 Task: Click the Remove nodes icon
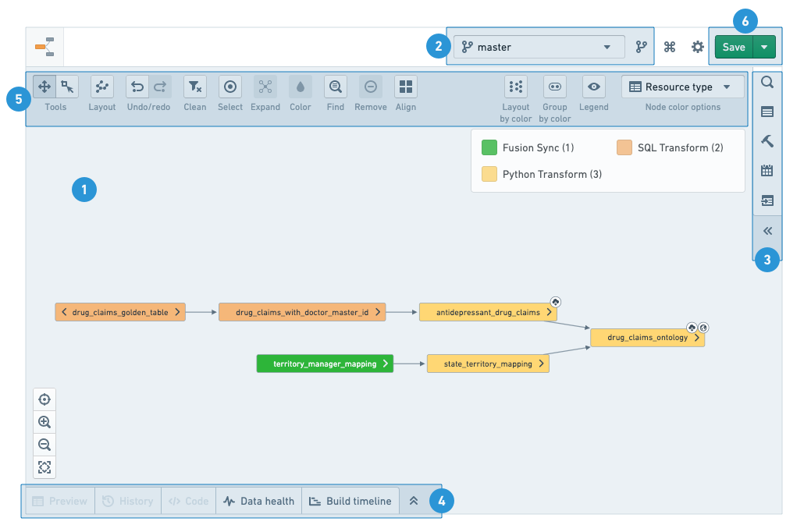371,87
